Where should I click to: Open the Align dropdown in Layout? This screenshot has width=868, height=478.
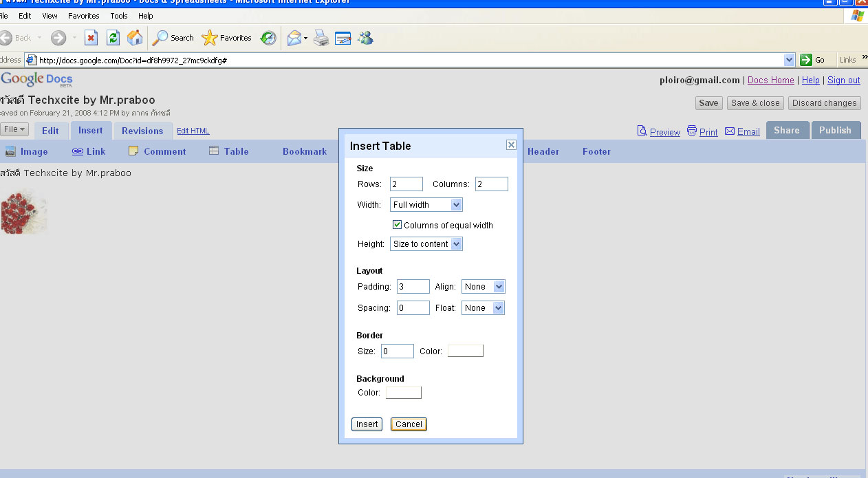pos(483,286)
